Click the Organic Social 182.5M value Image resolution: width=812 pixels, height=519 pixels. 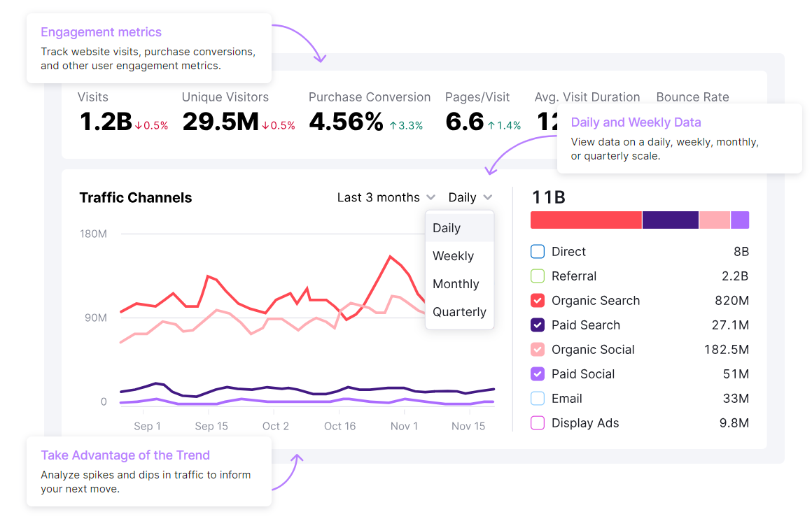point(727,349)
